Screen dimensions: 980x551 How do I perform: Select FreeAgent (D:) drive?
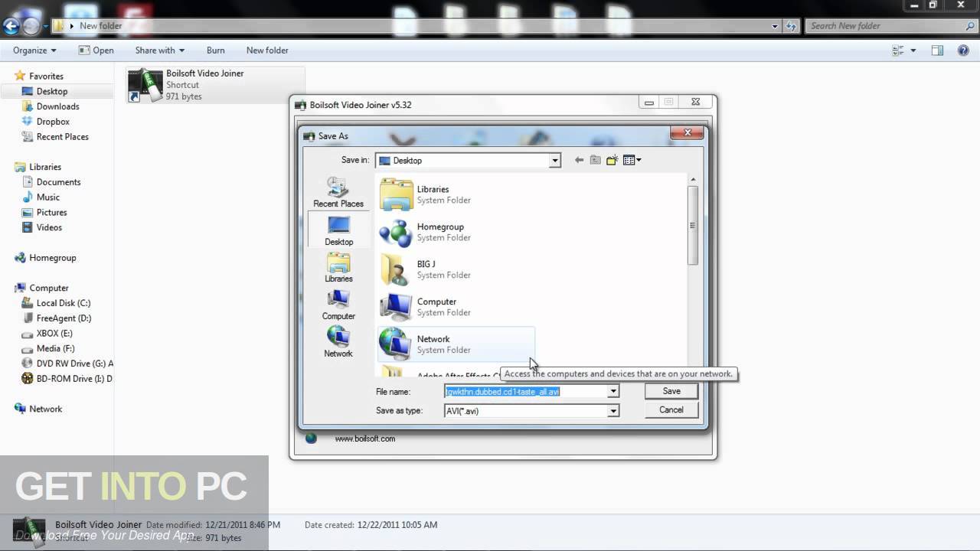click(x=64, y=318)
